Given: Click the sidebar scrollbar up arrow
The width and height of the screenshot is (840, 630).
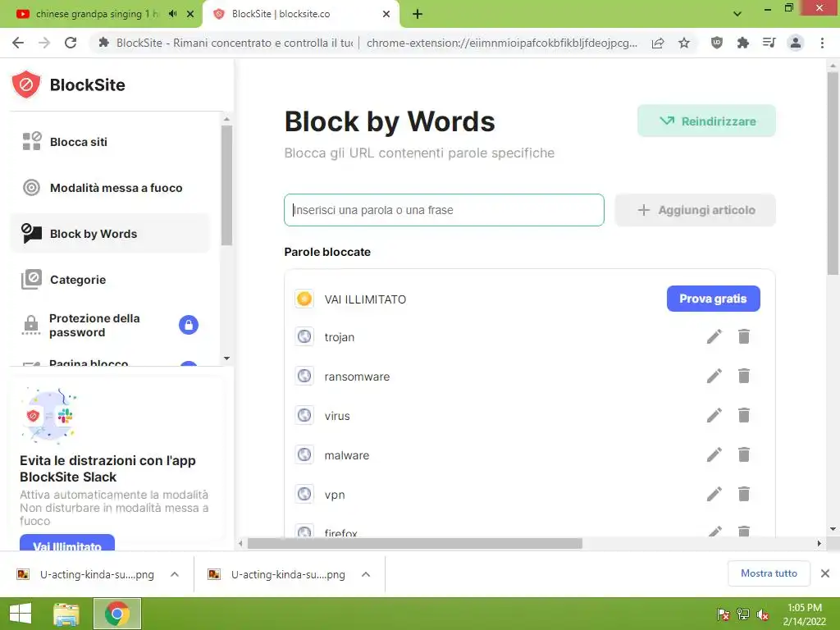Looking at the screenshot, I should tap(226, 119).
